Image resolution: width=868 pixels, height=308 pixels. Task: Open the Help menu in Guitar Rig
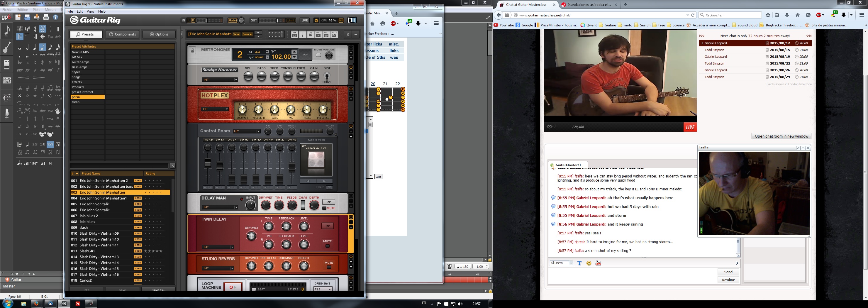102,11
